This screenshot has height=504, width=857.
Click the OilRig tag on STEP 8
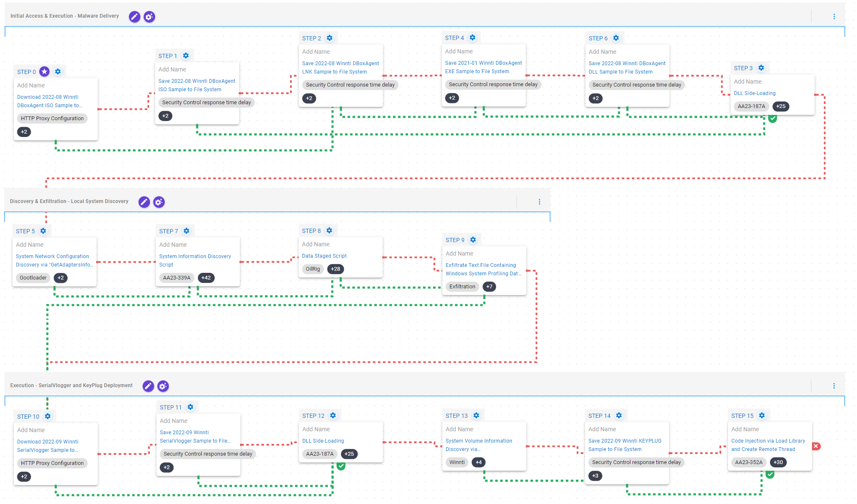tap(312, 269)
